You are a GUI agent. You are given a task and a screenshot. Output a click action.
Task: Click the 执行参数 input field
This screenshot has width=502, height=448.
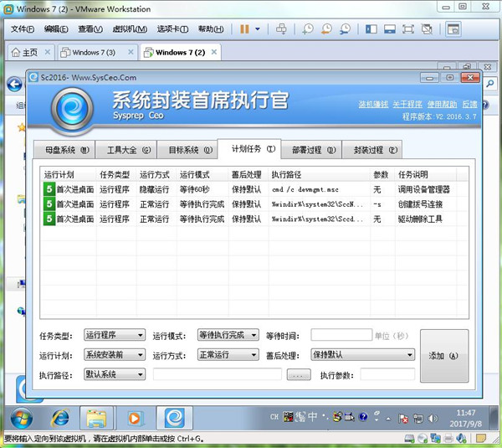pos(387,374)
